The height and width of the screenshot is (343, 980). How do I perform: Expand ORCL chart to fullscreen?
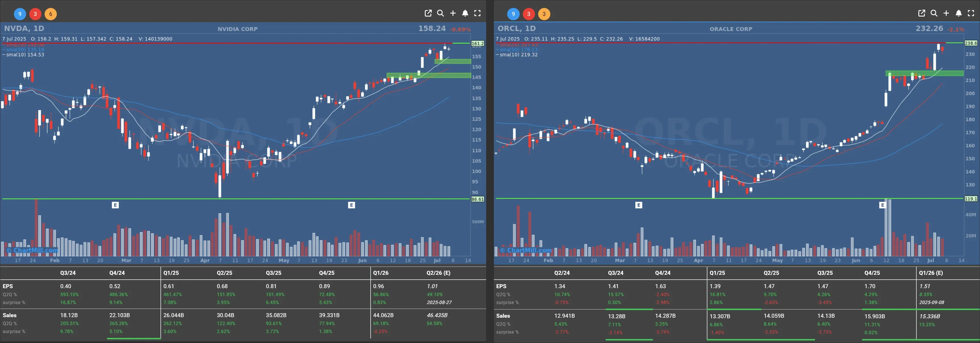971,13
